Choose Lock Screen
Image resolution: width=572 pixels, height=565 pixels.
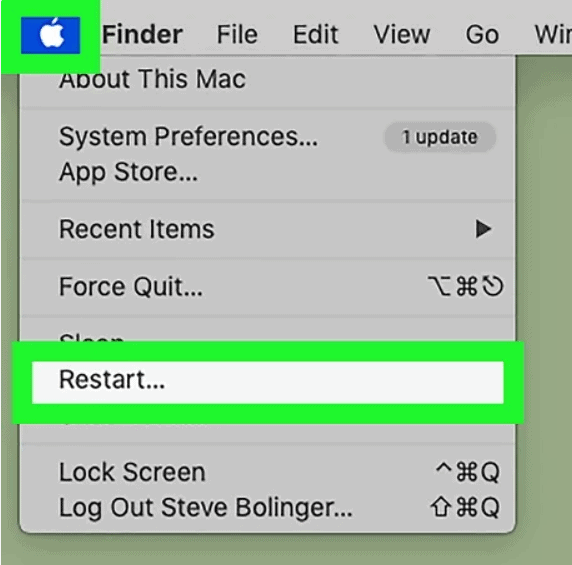click(x=132, y=472)
